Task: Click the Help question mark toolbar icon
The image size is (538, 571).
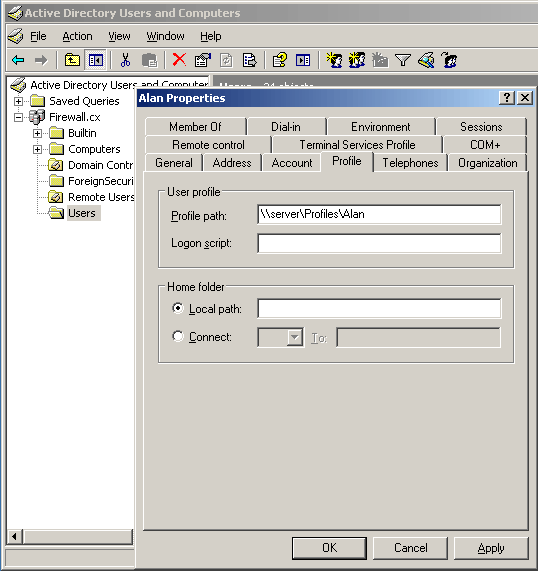Action: tap(280, 60)
